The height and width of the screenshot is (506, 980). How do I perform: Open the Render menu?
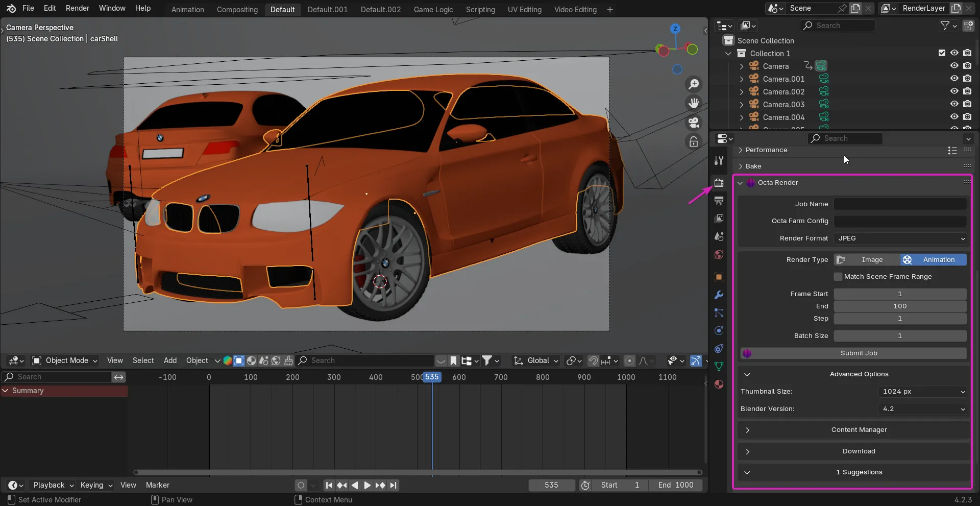click(78, 8)
